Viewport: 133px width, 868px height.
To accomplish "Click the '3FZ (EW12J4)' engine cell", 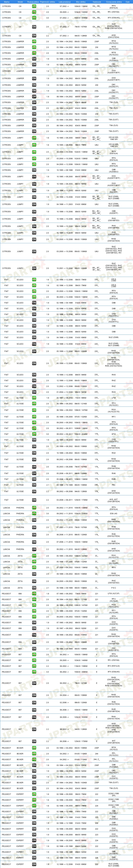I will click(114, 666).
